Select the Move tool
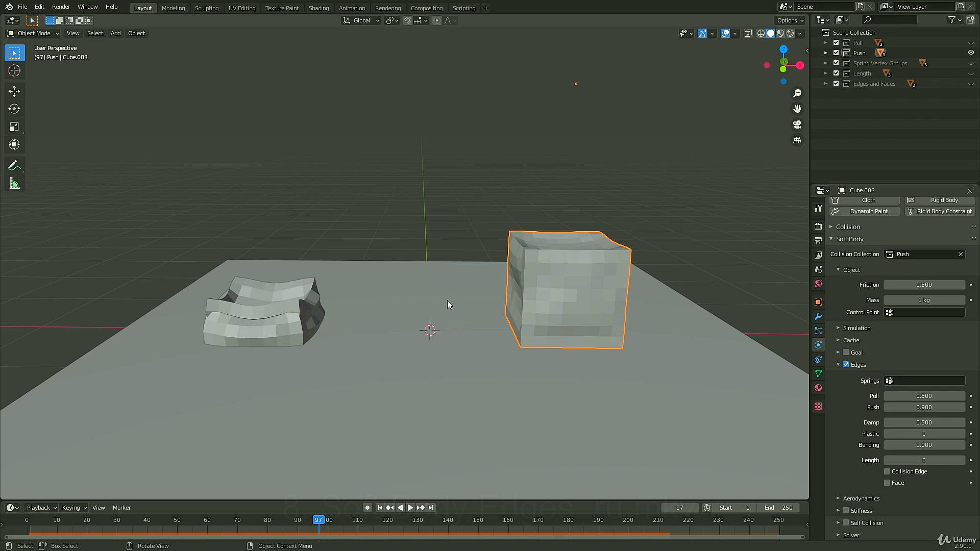 coord(14,91)
